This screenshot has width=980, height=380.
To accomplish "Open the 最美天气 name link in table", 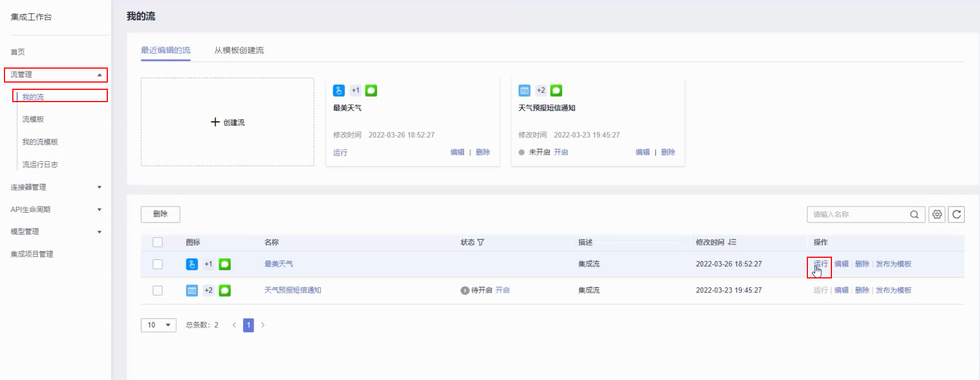I will pos(279,264).
